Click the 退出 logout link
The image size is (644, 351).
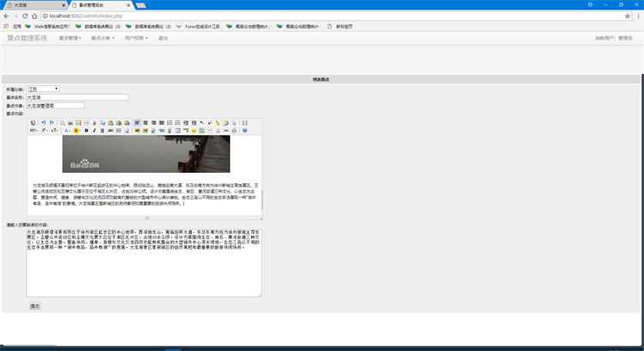[x=164, y=38]
